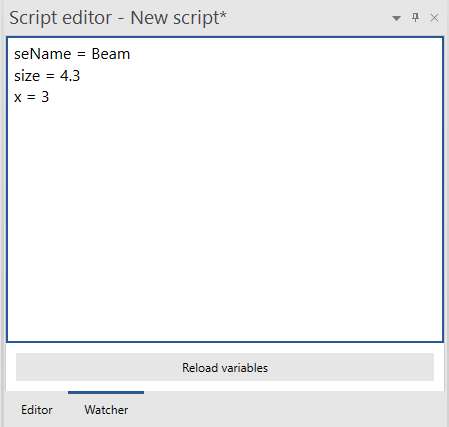Click the Beam value text
Screen dimensions: 449x427
111,54
